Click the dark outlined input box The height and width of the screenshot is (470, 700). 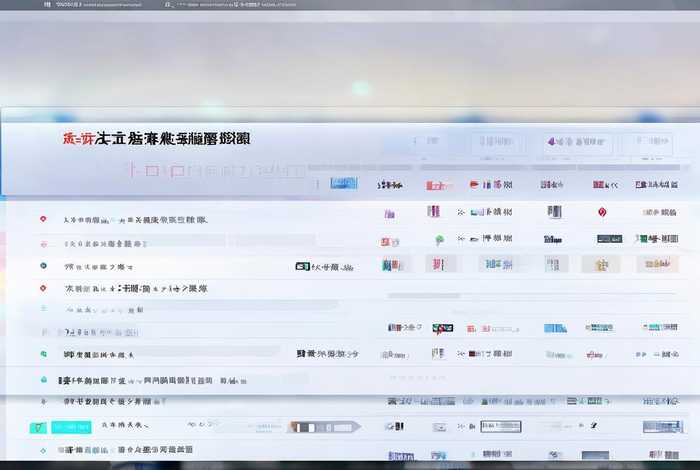(x=500, y=426)
